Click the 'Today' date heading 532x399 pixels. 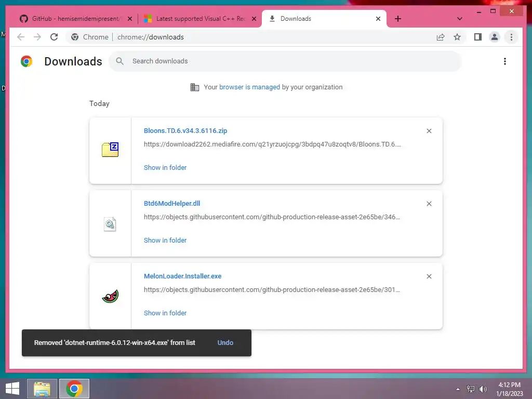pyautogui.click(x=99, y=103)
